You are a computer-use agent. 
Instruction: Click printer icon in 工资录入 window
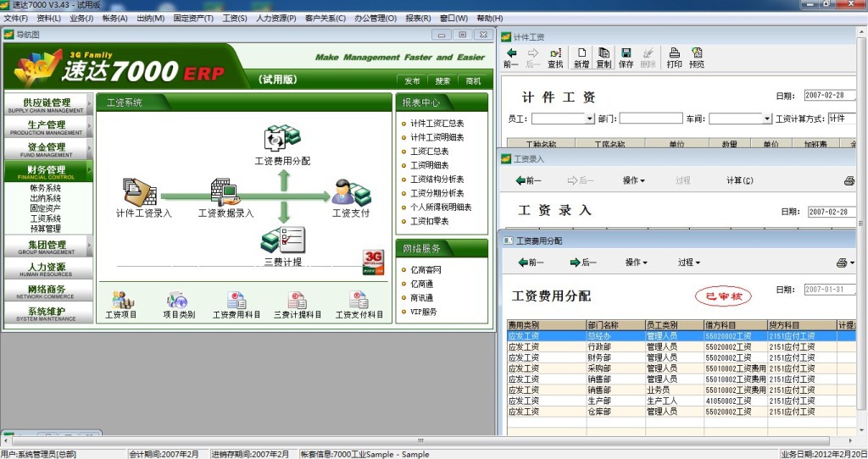[849, 181]
